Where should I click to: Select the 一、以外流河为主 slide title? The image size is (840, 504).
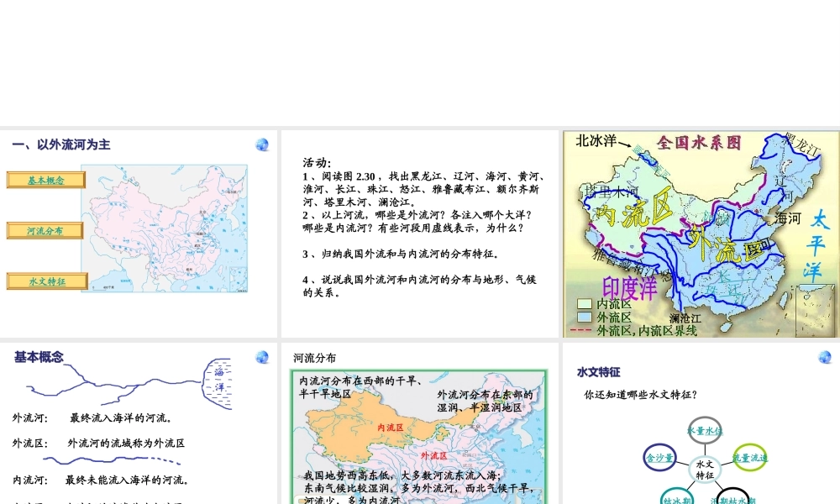pos(61,144)
